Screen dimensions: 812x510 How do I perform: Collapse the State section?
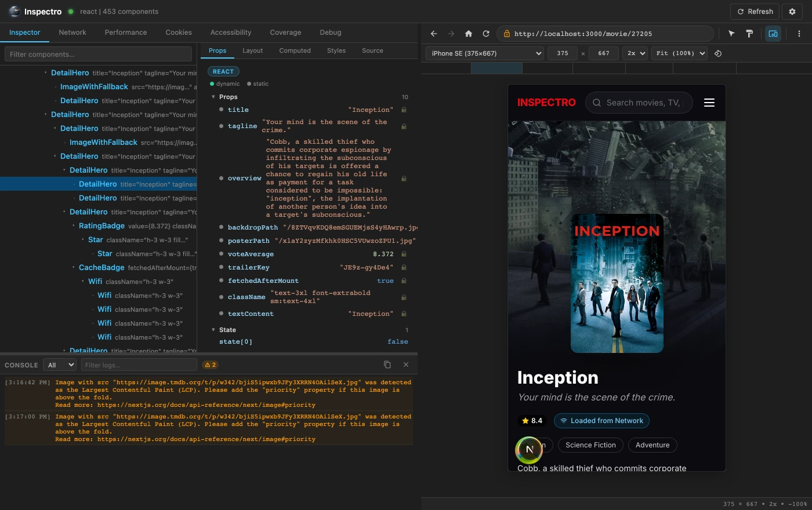[213, 330]
